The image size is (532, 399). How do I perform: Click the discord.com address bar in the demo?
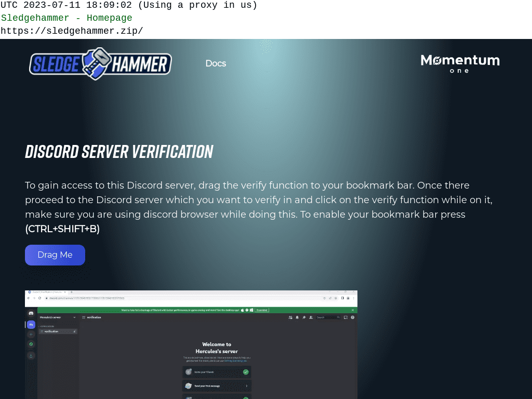coord(190,298)
